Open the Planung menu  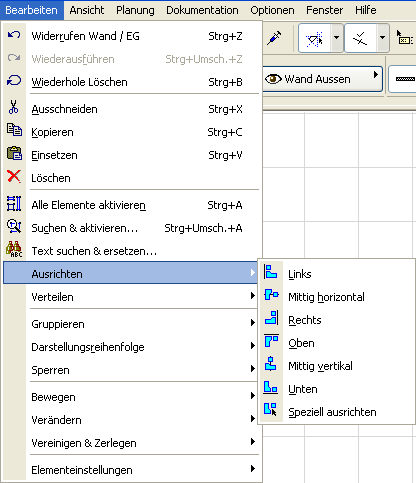tap(135, 10)
